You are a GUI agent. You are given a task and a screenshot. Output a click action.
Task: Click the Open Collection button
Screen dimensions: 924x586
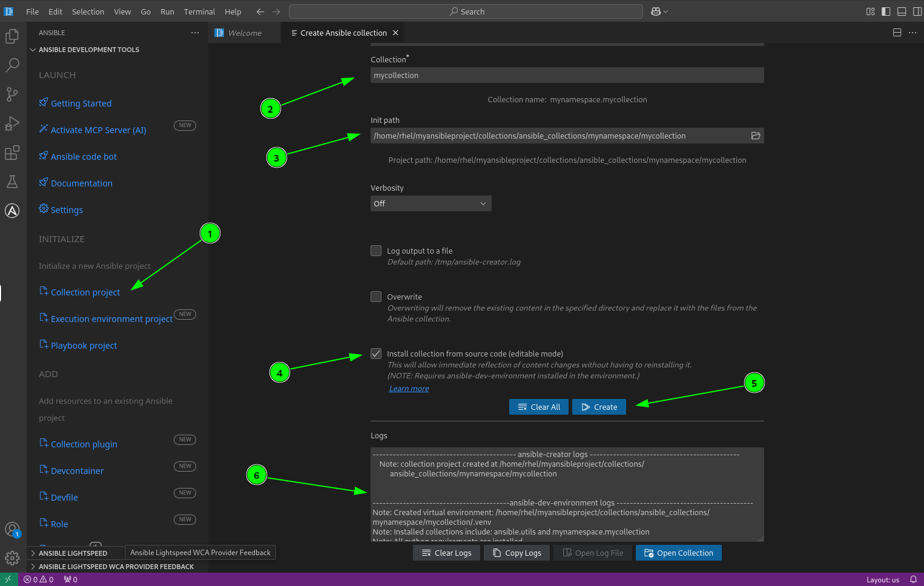(x=678, y=553)
